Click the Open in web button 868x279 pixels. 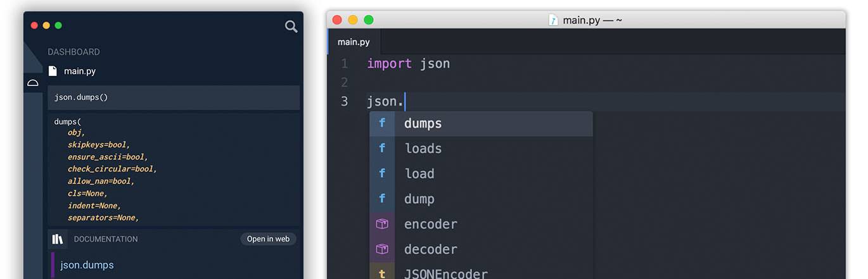268,239
